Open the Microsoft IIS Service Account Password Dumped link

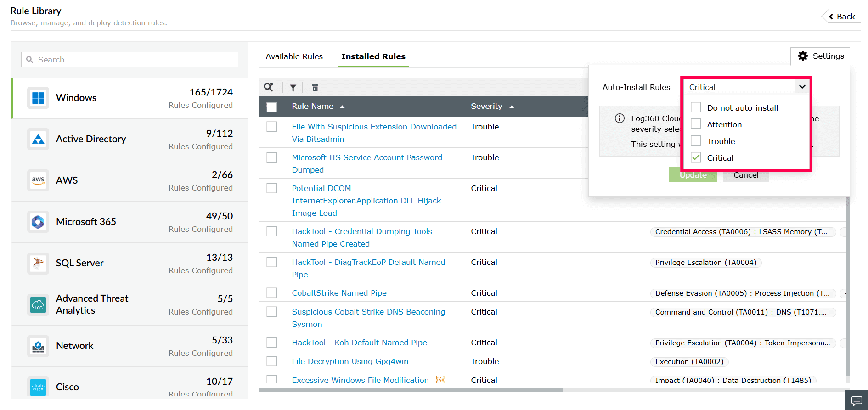(x=367, y=163)
